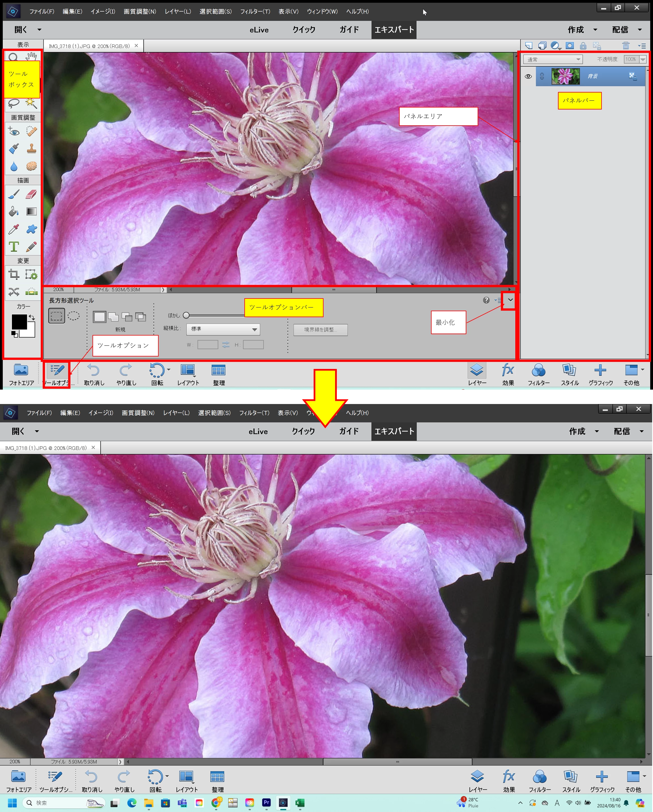Hide the 背景 layer eye icon
The image size is (653, 812).
528,76
